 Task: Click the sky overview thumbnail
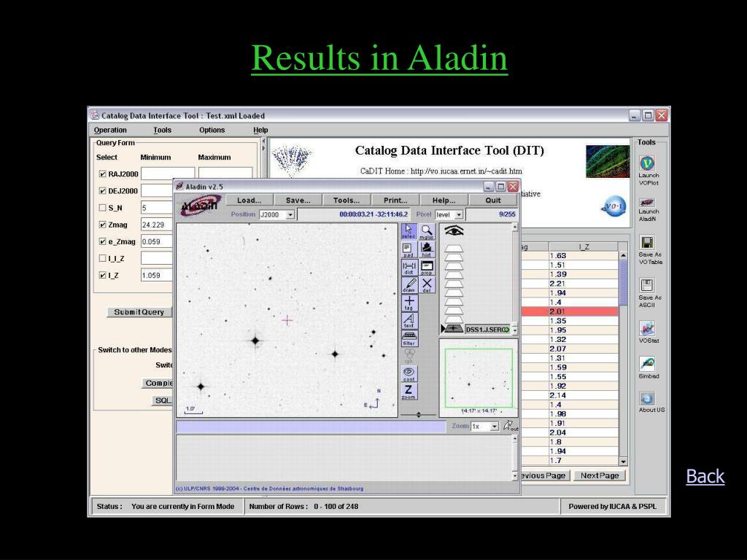(479, 378)
